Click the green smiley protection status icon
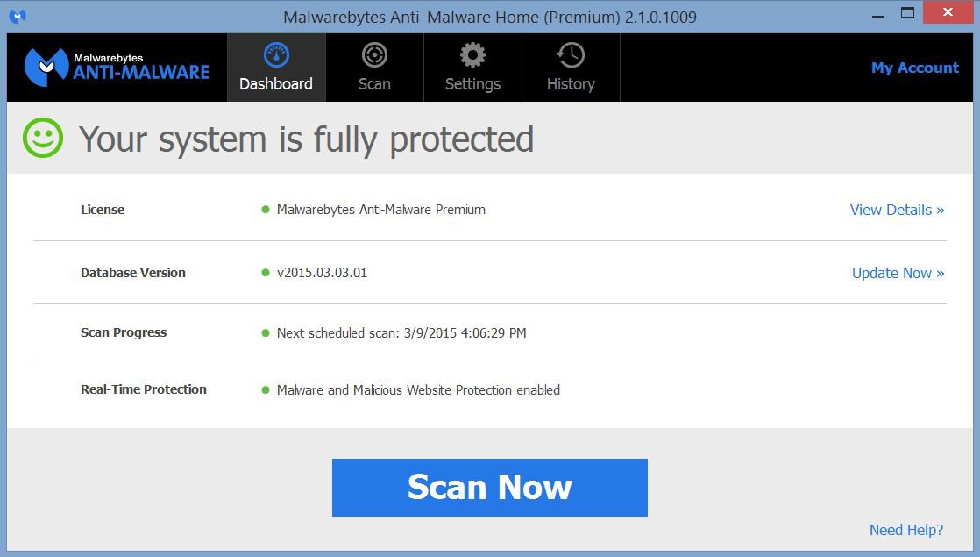This screenshot has height=557, width=980. tap(43, 139)
